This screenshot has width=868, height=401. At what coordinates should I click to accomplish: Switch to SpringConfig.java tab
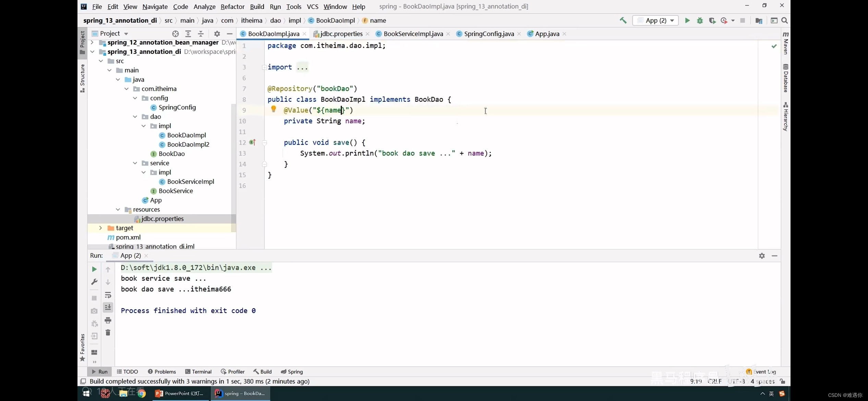pos(489,34)
